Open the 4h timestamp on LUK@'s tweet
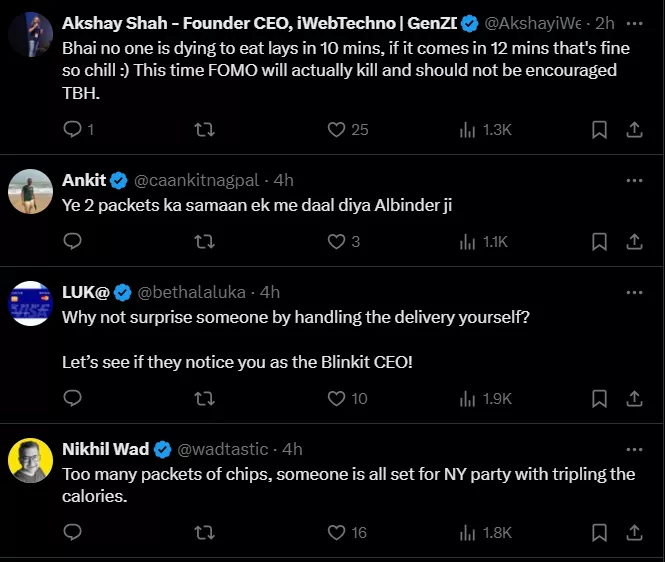This screenshot has width=665, height=562. pyautogui.click(x=270, y=292)
